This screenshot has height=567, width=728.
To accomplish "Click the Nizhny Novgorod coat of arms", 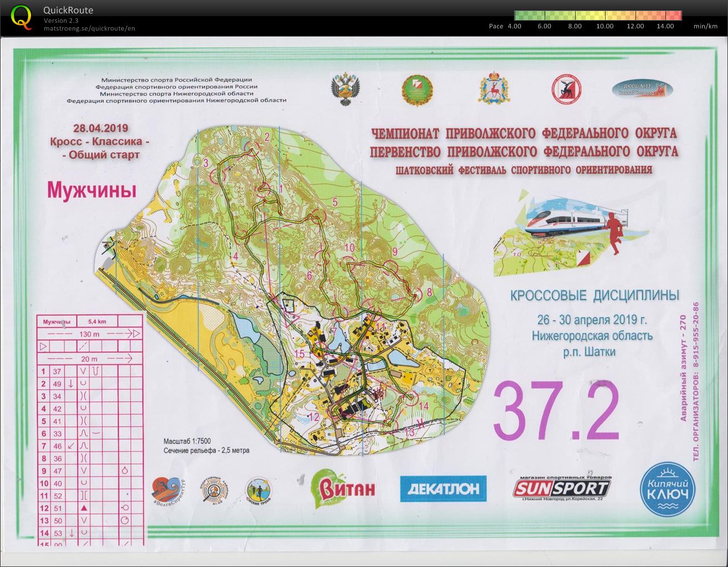I will click(493, 88).
